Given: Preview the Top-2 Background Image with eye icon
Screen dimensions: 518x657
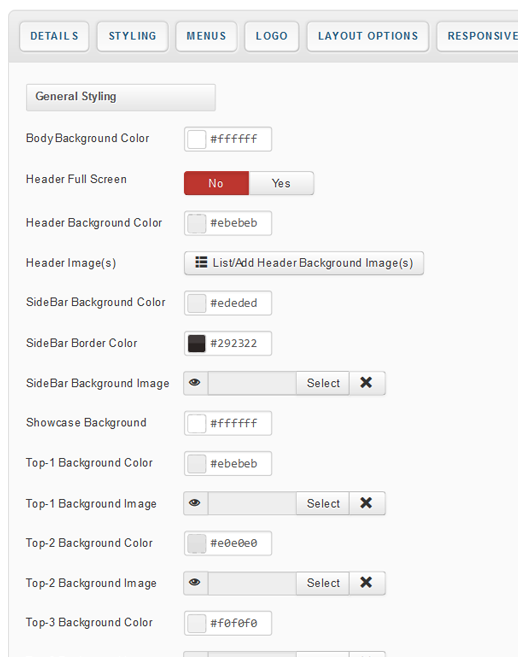Looking at the screenshot, I should (x=195, y=583).
